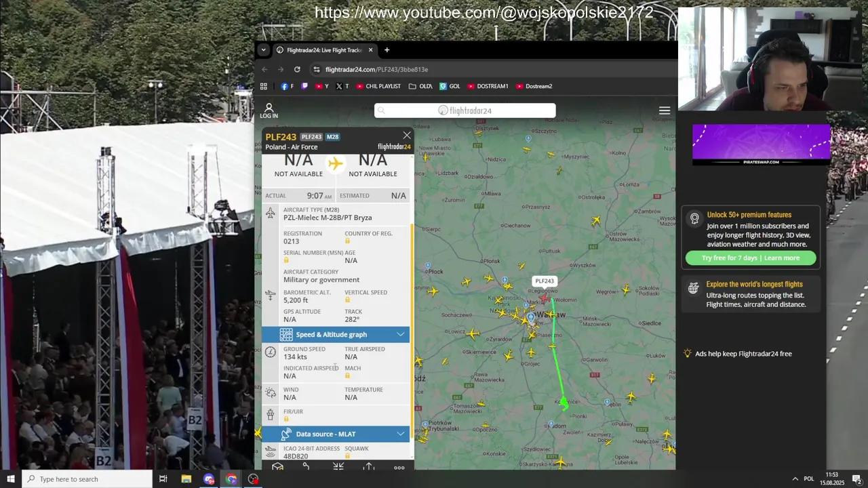Click Explore the world's longest flights link
The image size is (868, 488).
click(754, 284)
